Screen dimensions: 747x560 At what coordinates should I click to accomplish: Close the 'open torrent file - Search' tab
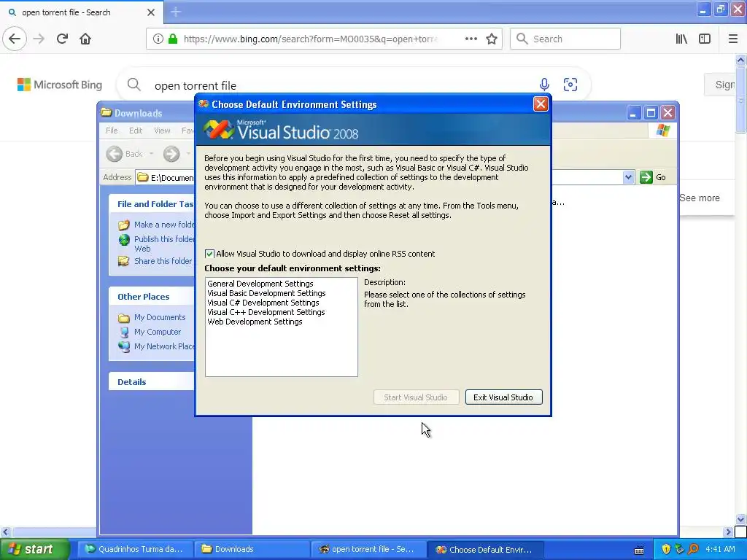[x=151, y=12]
